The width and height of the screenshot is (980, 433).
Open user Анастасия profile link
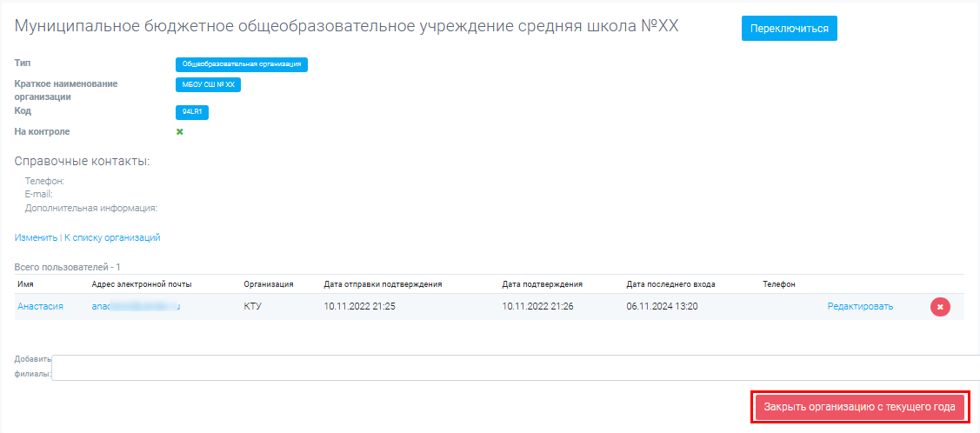(x=40, y=306)
